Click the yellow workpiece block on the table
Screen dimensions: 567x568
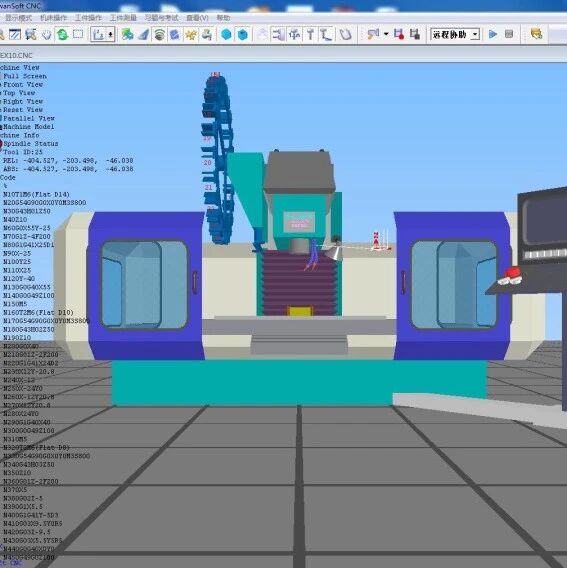click(299, 311)
